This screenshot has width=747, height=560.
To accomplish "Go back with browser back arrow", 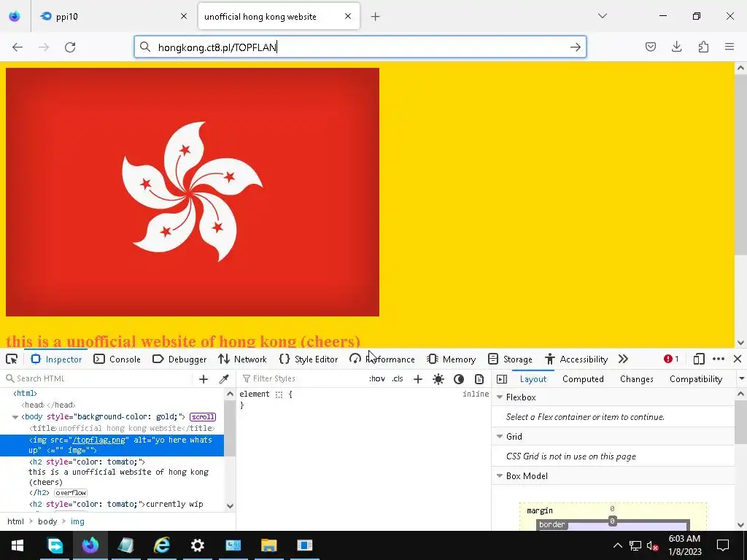I will (18, 47).
